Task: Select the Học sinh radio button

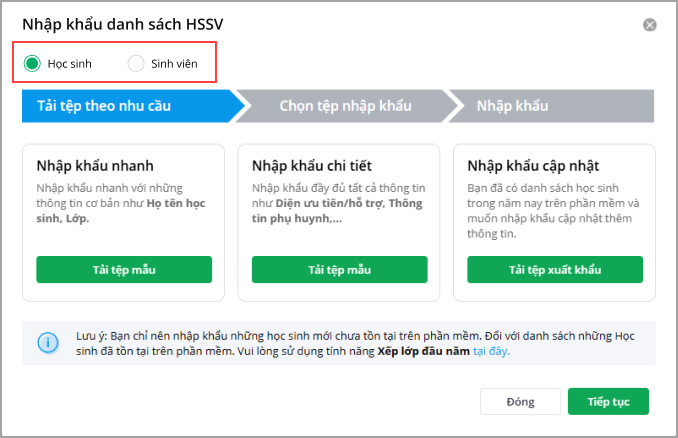Action: click(32, 64)
